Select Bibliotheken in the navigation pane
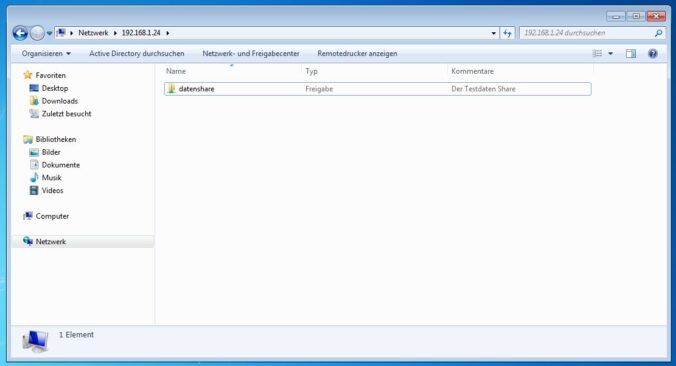Image resolution: width=676 pixels, height=366 pixels. 56,139
